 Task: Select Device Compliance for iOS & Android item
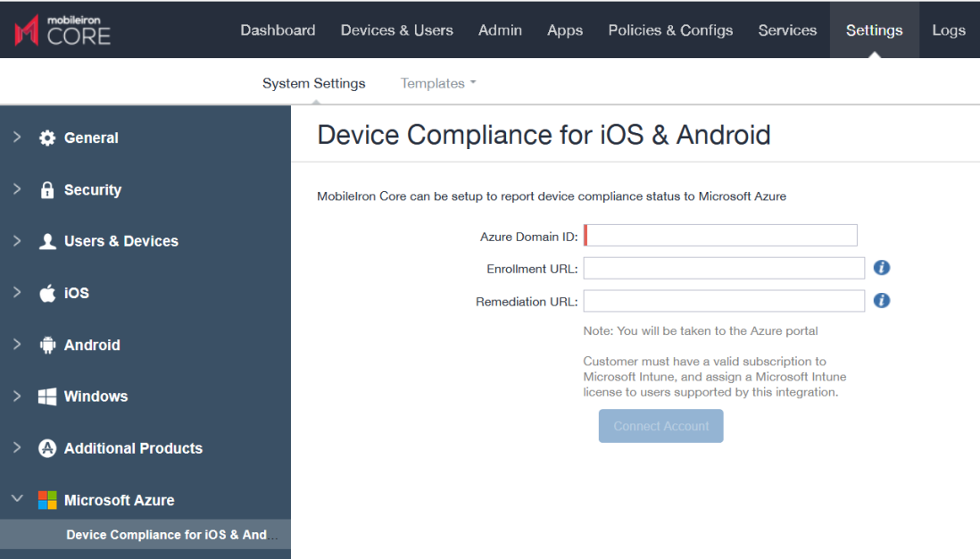coord(145,535)
